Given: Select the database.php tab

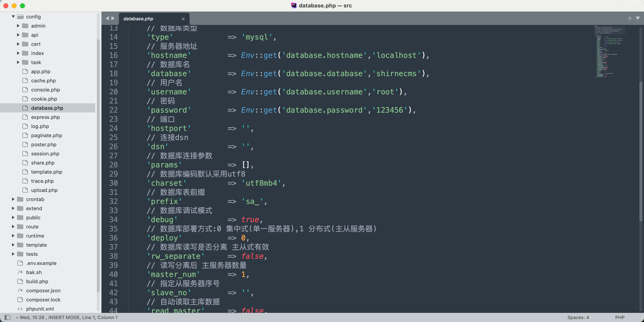Looking at the screenshot, I should coord(138,19).
